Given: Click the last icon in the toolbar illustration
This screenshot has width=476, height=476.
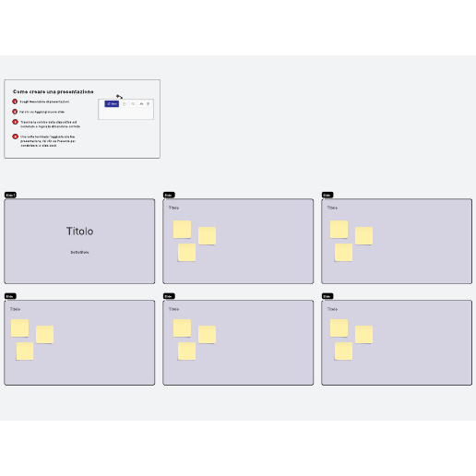Looking at the screenshot, I should point(148,104).
